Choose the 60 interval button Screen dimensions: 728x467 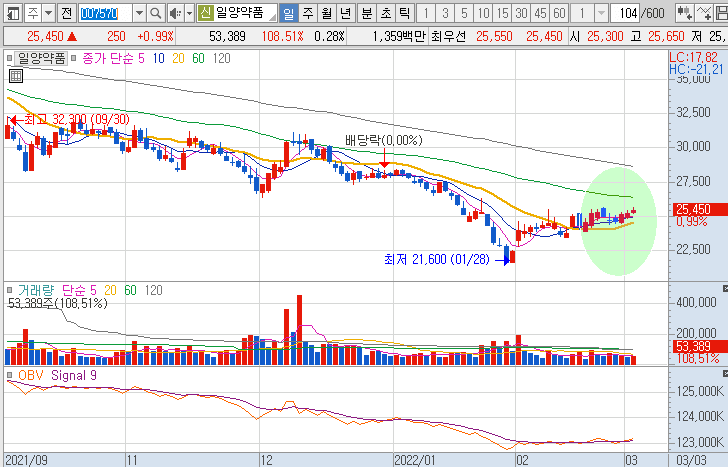click(x=559, y=13)
